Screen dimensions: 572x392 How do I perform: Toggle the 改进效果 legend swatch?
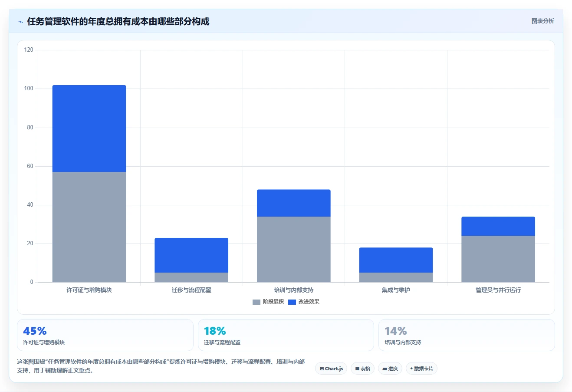[x=292, y=302]
